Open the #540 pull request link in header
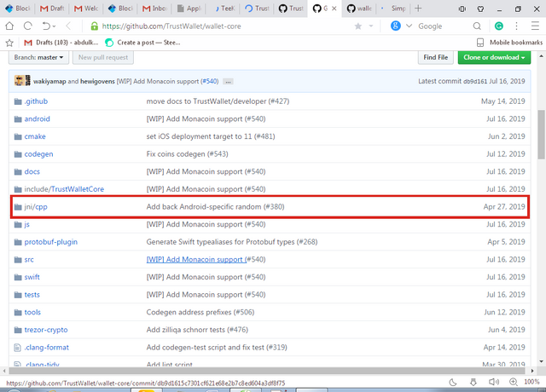 (x=210, y=82)
